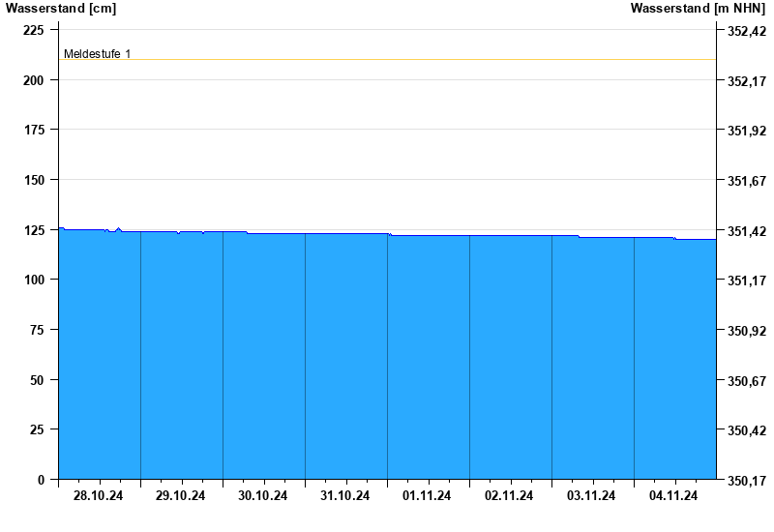Click the Meldestufe 1 threshold label
The height and width of the screenshot is (532, 774).
click(x=97, y=54)
